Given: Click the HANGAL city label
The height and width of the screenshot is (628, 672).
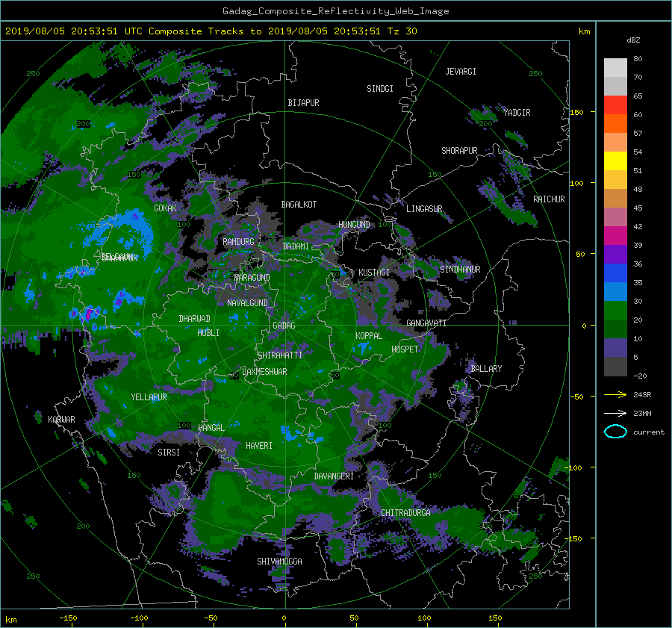Looking at the screenshot, I should pyautogui.click(x=211, y=428).
